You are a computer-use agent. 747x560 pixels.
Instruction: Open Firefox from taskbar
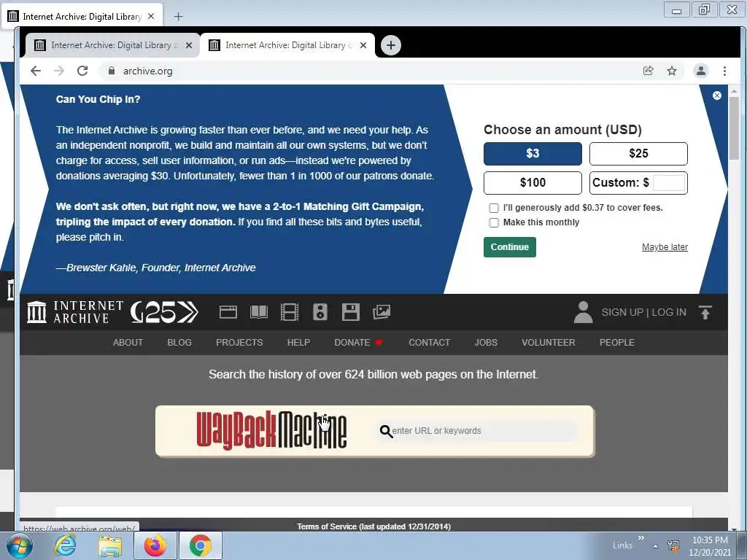pos(155,545)
